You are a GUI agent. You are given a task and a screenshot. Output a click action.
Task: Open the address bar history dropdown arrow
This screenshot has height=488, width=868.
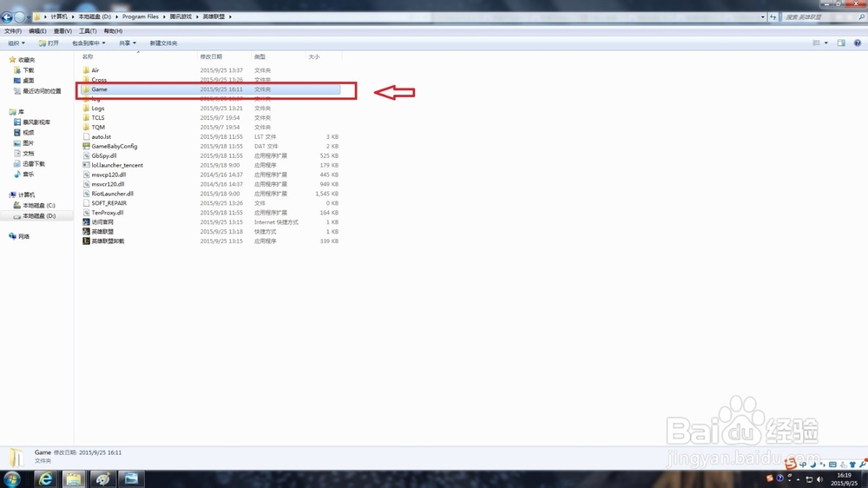click(x=763, y=17)
